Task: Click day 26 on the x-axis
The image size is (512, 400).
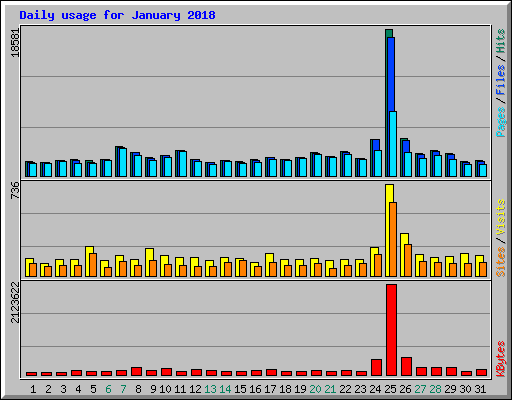Action: 405,389
